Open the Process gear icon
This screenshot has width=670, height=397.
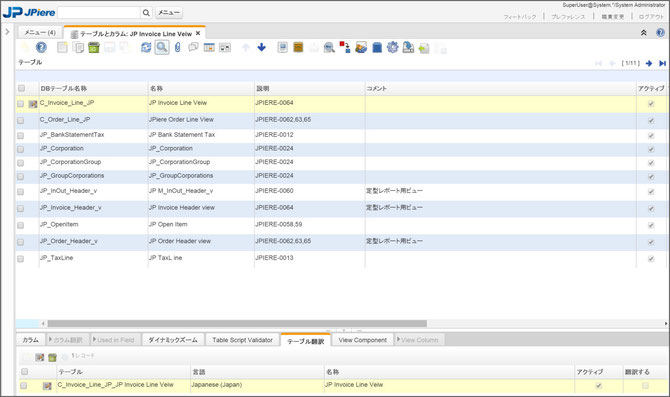click(x=392, y=47)
